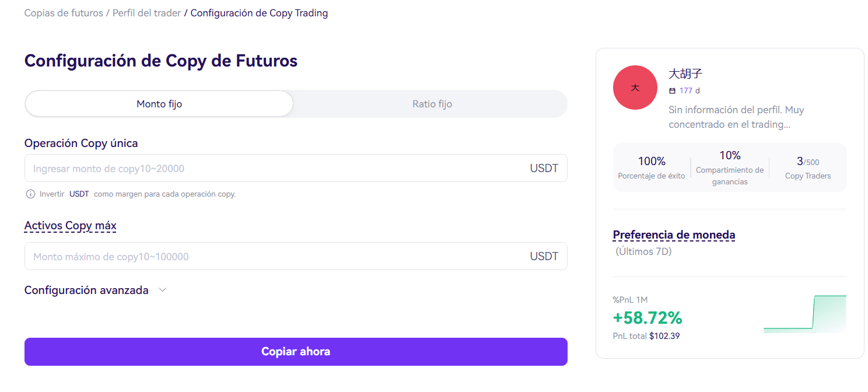Click the info icon beside Invertir USDT

[x=30, y=194]
